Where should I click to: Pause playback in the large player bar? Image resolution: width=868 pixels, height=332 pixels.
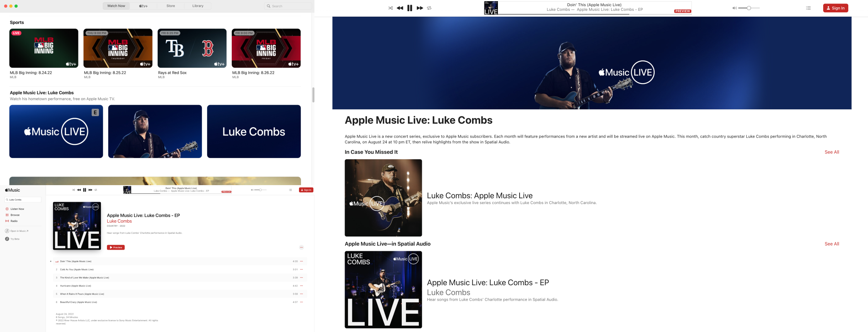410,8
